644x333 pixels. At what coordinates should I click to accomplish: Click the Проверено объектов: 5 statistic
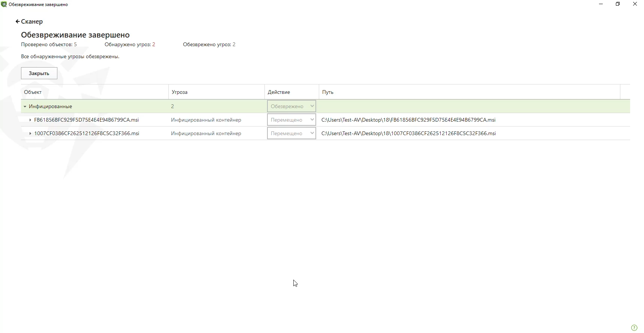pyautogui.click(x=49, y=45)
